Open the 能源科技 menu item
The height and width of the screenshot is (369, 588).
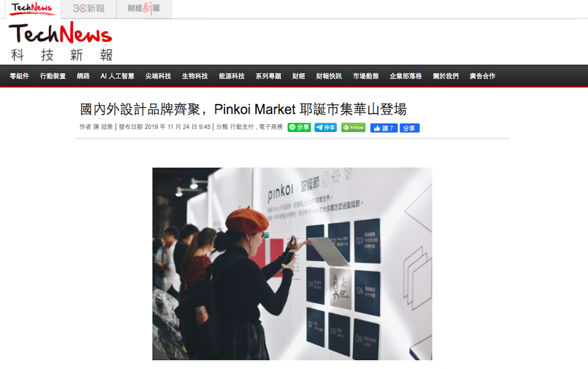[232, 76]
